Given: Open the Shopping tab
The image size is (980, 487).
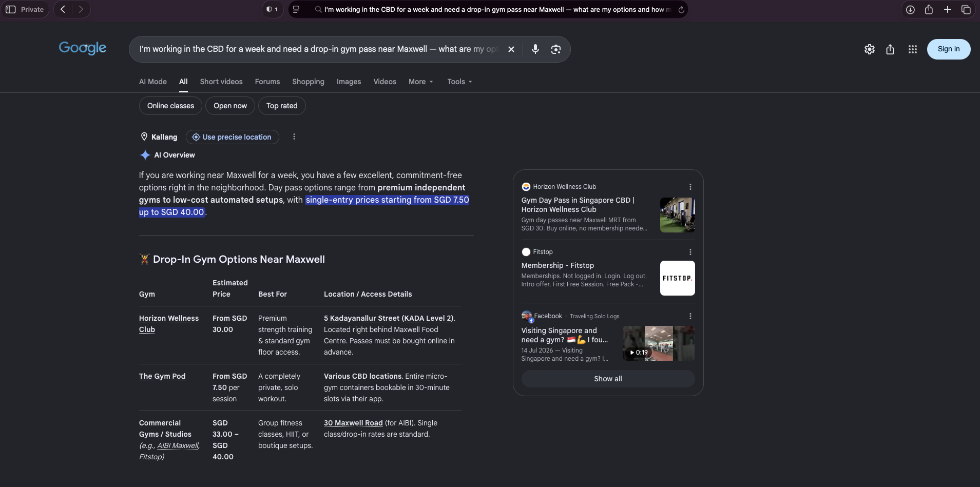Looking at the screenshot, I should coord(308,82).
